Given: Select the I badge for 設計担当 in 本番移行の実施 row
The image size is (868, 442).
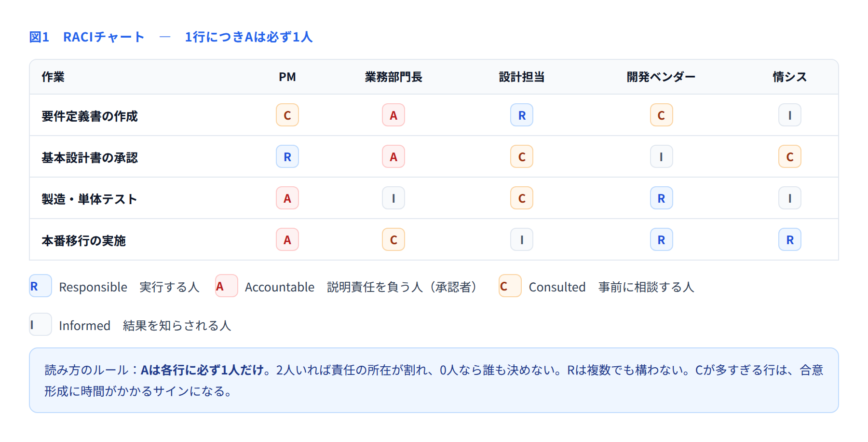Looking at the screenshot, I should click(x=522, y=240).
